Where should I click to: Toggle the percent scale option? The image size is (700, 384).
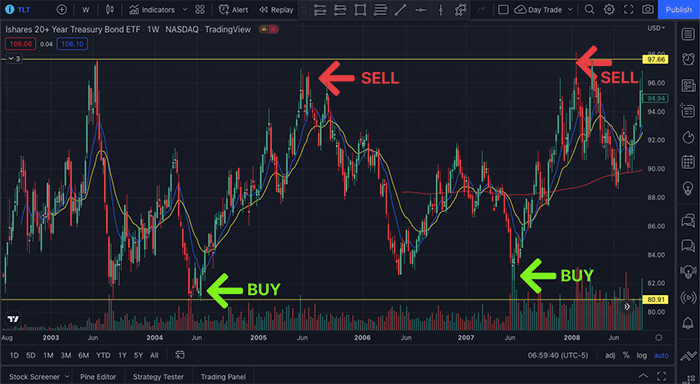click(x=626, y=355)
